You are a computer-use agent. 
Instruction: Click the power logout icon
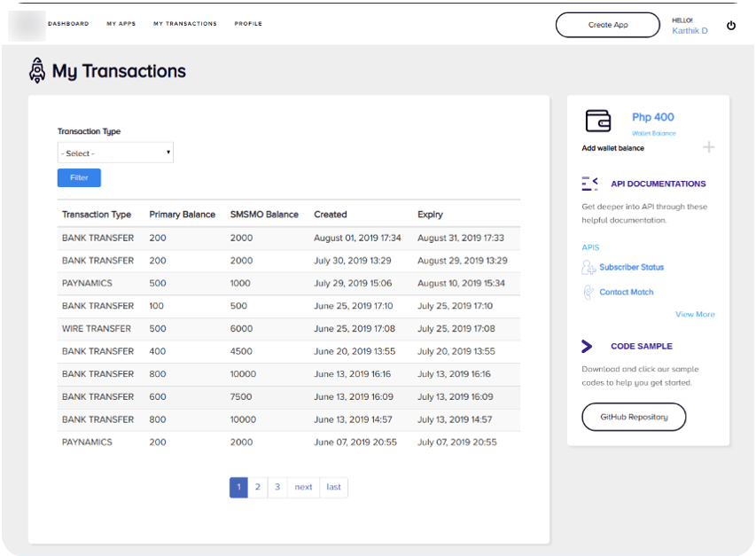[731, 26]
